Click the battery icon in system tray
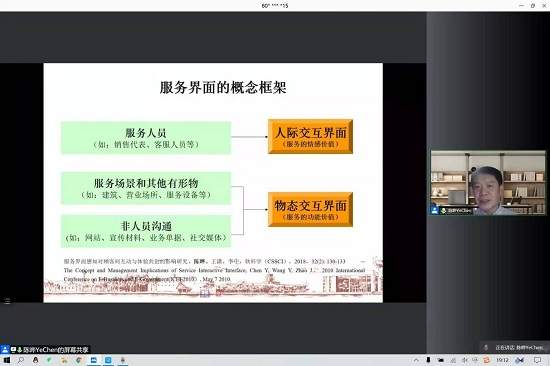The height and width of the screenshot is (366, 550). click(x=428, y=360)
